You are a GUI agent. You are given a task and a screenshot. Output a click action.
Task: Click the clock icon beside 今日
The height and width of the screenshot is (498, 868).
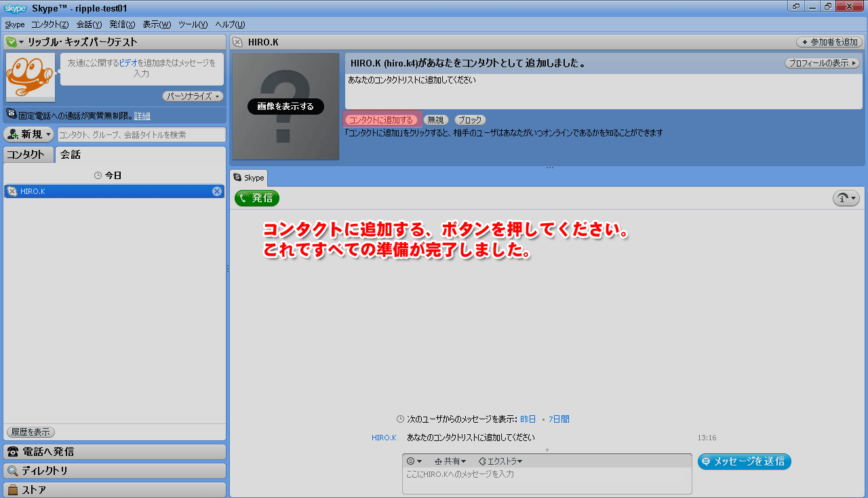[x=98, y=175]
